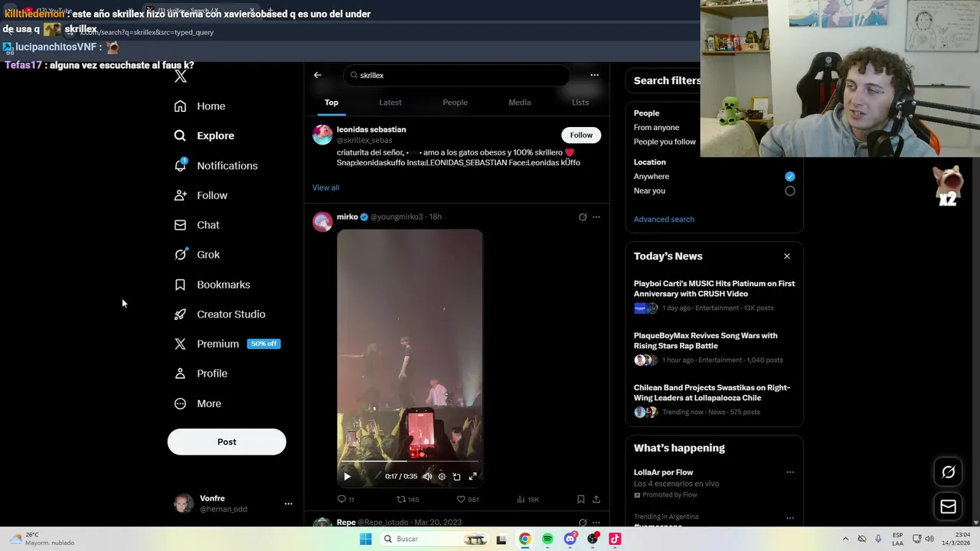View analytics showing 15K views

point(528,499)
